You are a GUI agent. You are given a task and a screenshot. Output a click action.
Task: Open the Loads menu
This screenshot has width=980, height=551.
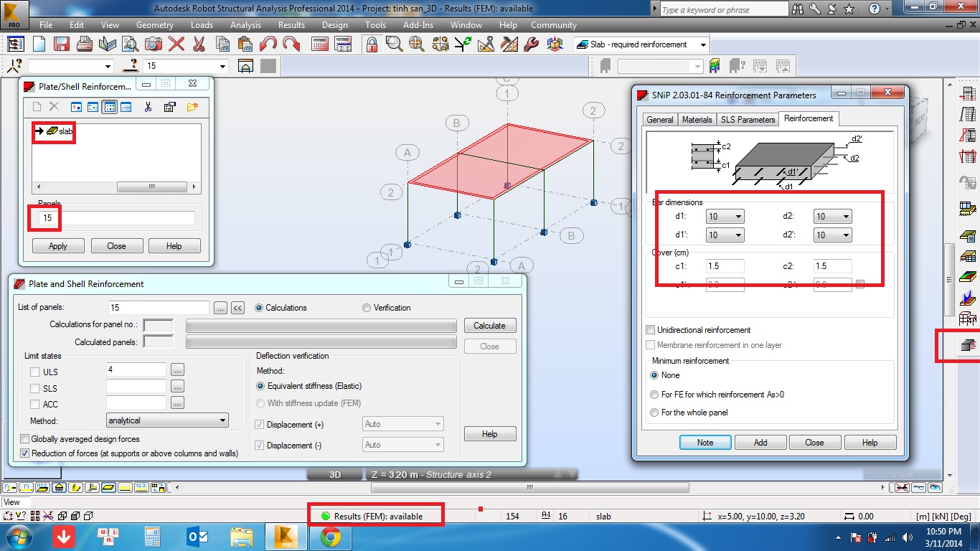[202, 24]
